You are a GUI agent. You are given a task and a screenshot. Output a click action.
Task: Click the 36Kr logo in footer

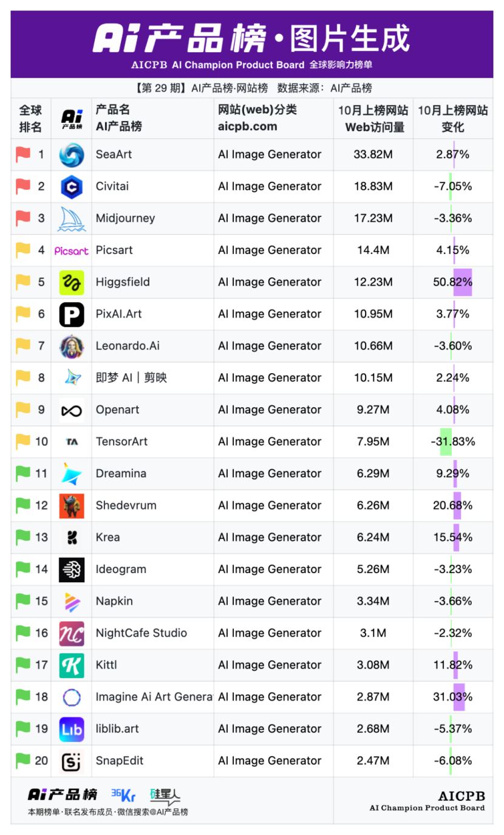(123, 795)
